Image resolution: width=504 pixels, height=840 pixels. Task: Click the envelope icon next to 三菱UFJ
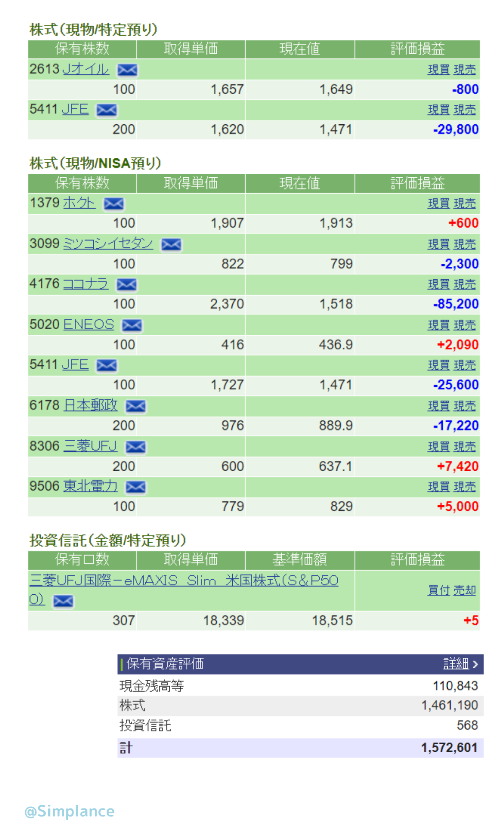point(136,447)
